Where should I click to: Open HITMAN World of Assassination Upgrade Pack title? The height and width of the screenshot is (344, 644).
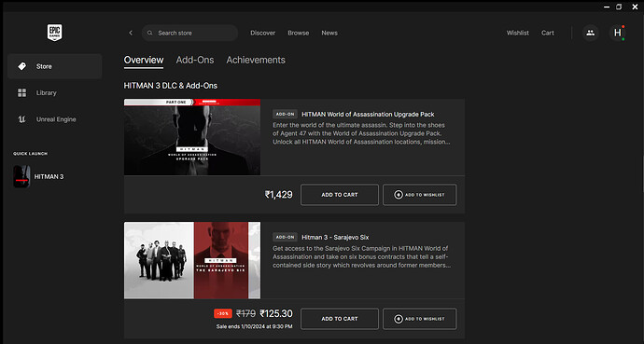click(x=368, y=115)
